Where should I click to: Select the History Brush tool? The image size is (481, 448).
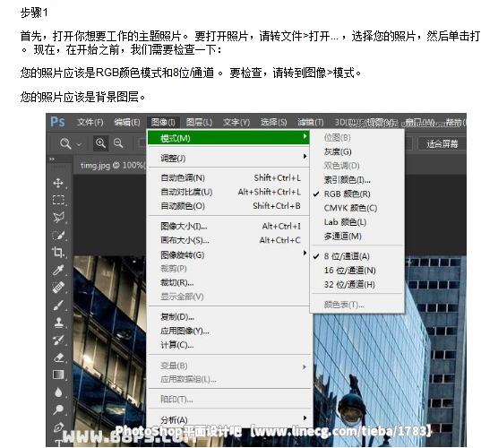58,340
